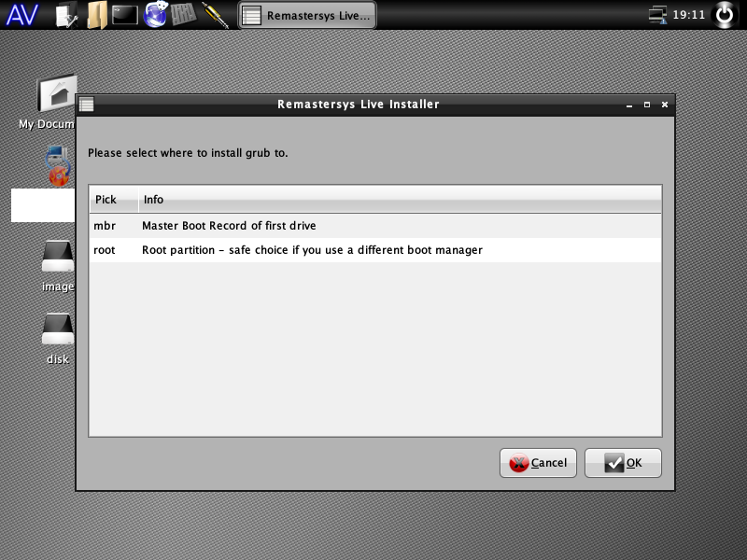Image resolution: width=747 pixels, height=560 pixels.
Task: Open the file manager folder icon
Action: click(97, 15)
